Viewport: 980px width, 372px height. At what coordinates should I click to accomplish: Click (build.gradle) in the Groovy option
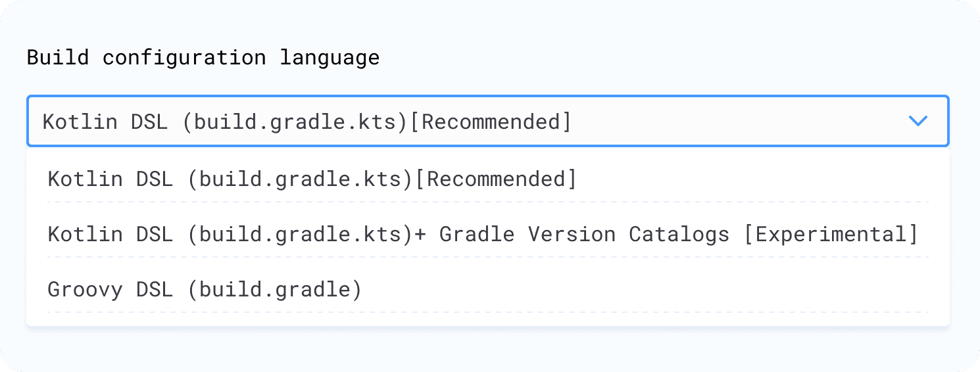pyautogui.click(x=274, y=289)
